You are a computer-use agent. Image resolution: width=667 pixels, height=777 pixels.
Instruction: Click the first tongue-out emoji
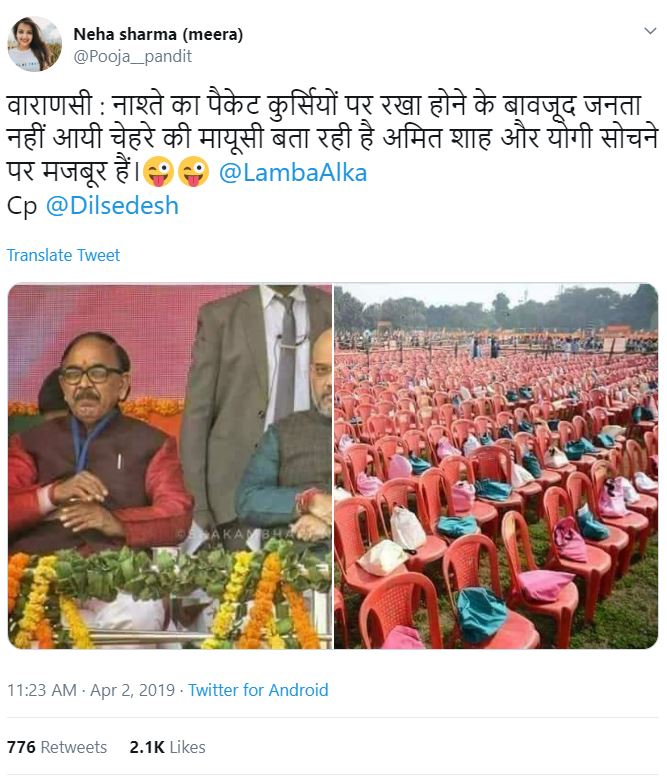click(x=158, y=172)
